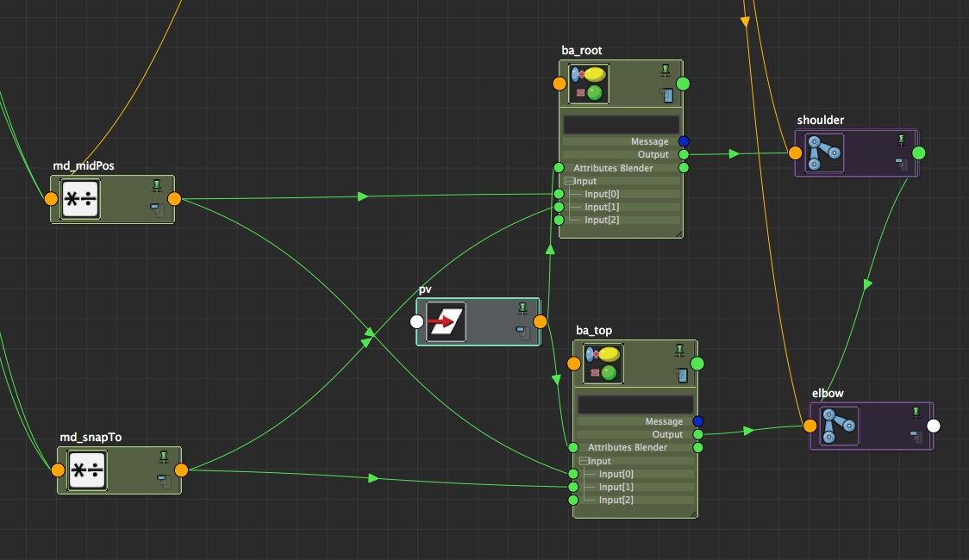Toggle the pin on the ba_root node

tap(666, 71)
